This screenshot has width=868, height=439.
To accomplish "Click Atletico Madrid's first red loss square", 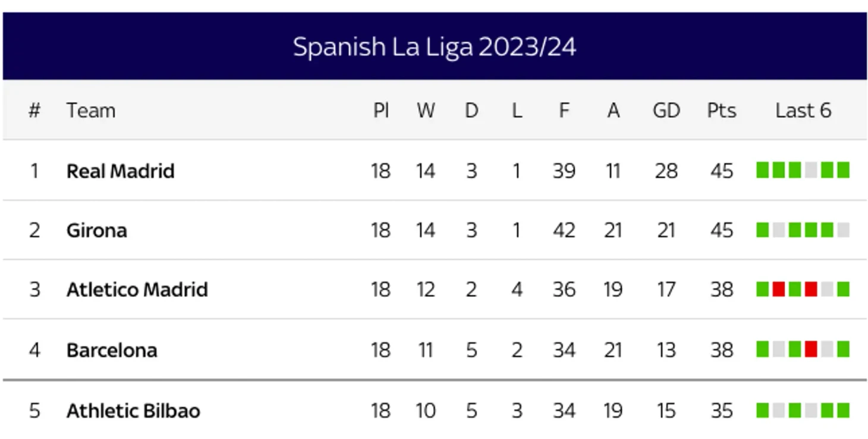I will point(778,290).
